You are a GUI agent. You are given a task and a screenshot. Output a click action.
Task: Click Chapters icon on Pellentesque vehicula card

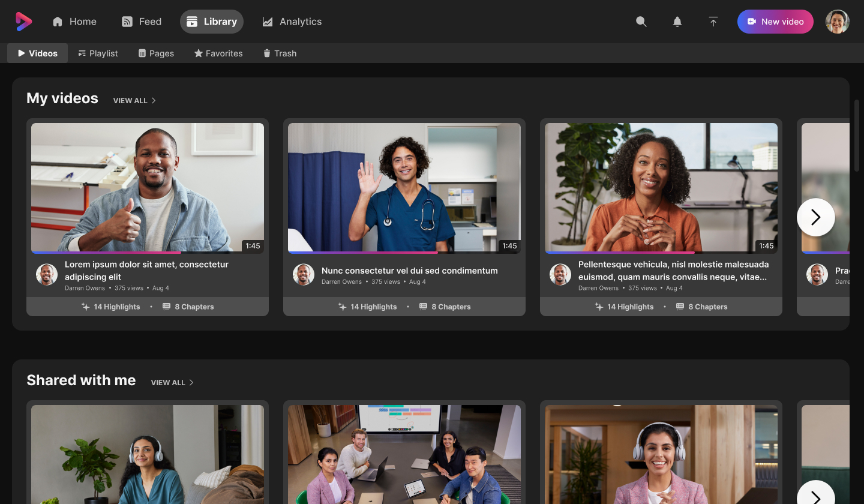pyautogui.click(x=680, y=307)
